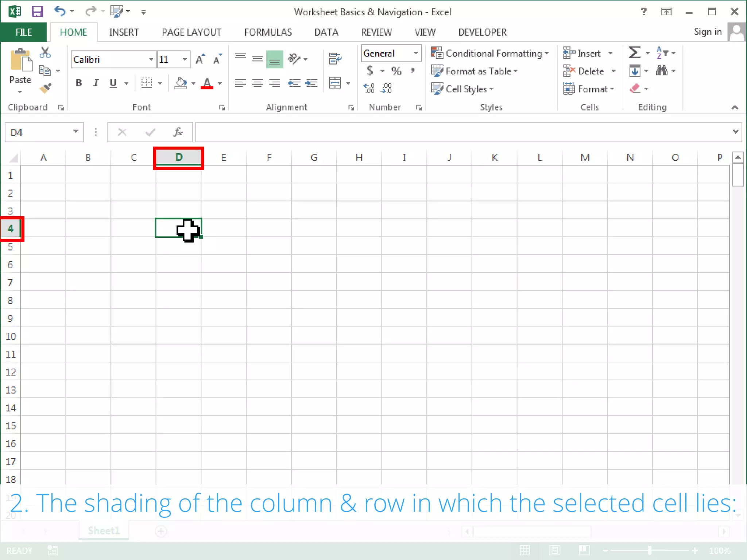Switch to the PAGE LAYOUT tab
The image size is (747, 560).
[x=191, y=32]
